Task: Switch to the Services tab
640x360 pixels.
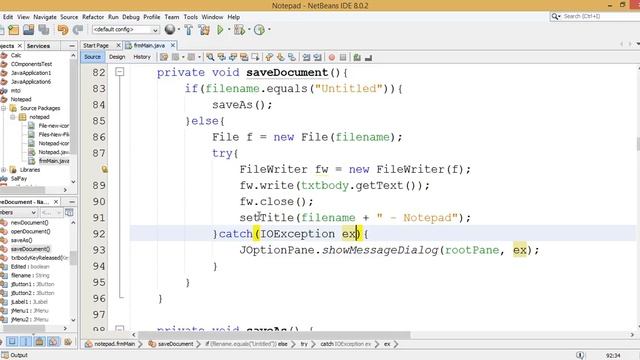Action: coord(38,46)
